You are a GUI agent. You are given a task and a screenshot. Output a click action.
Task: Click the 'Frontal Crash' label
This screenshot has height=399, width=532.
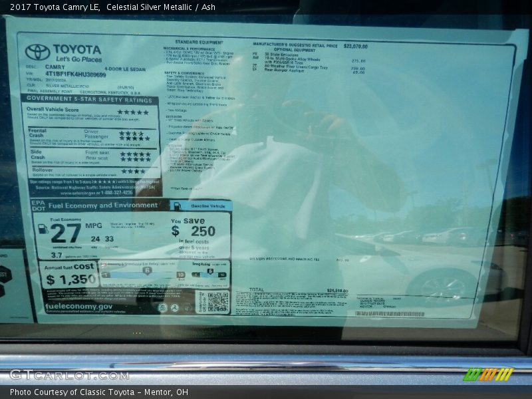[x=37, y=132]
